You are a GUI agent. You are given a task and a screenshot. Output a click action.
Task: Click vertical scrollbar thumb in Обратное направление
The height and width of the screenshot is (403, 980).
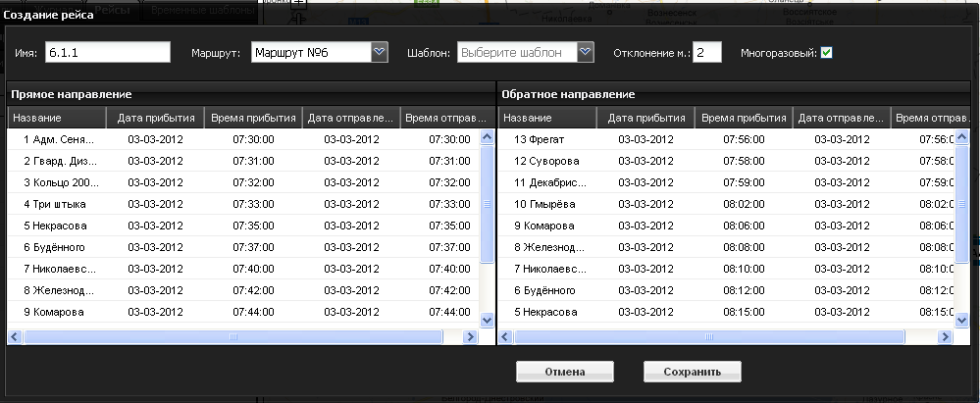click(962, 204)
